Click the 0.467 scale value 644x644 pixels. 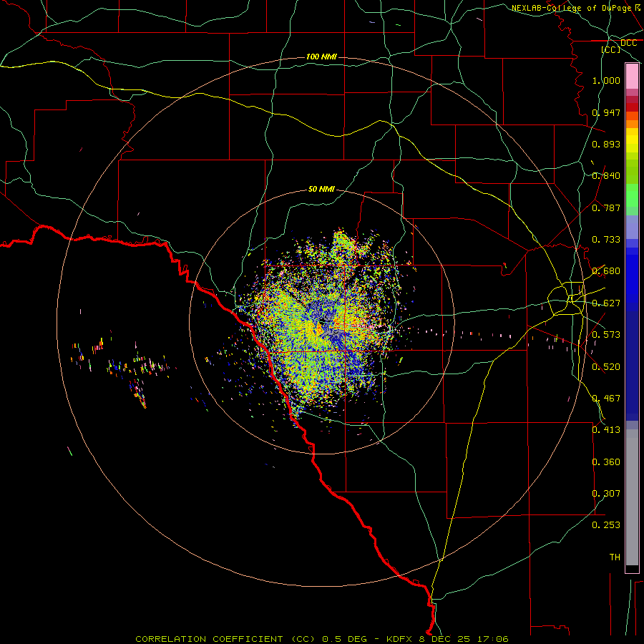coord(606,399)
